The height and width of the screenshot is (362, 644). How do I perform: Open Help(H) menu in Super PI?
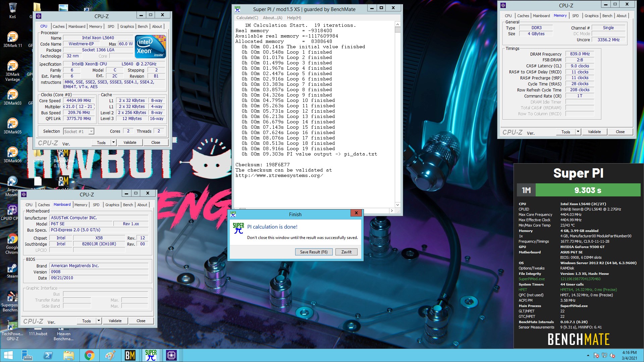pyautogui.click(x=294, y=18)
